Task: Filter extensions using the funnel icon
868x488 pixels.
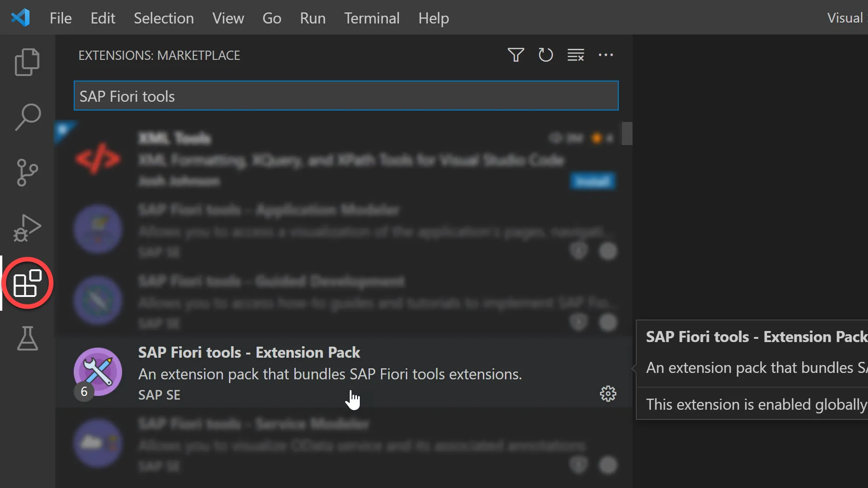Action: [516, 55]
